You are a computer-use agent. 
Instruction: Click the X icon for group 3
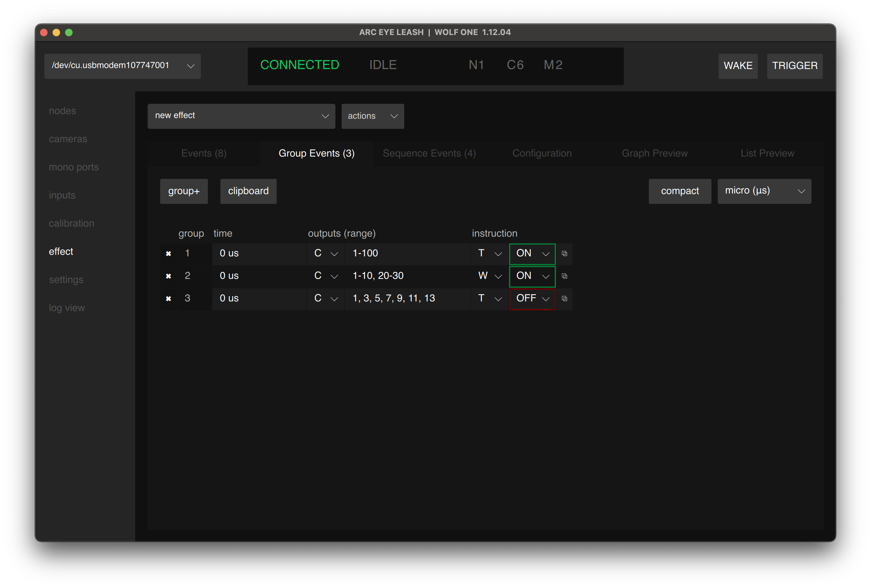[x=168, y=299]
